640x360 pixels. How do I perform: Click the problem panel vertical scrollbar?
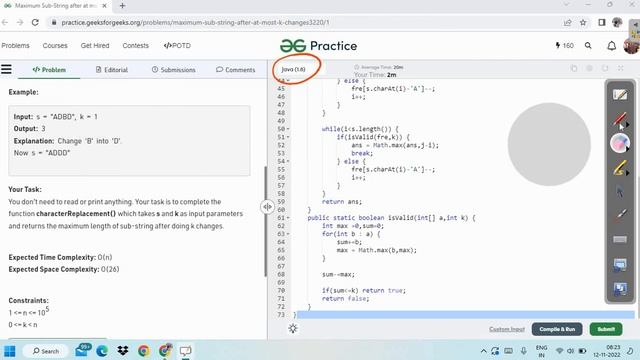(265, 221)
